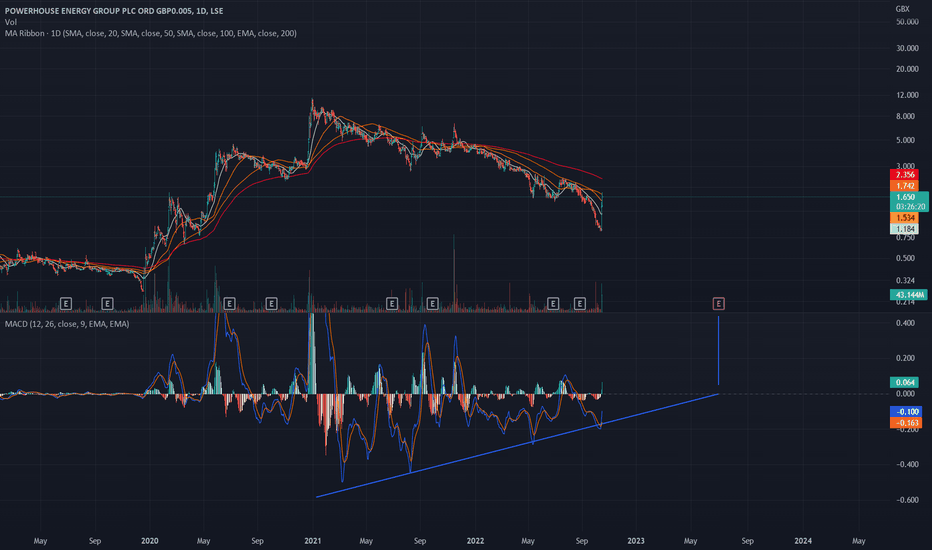Select the MA Ribbon indicator legend
The height and width of the screenshot is (550, 932).
pos(150,33)
